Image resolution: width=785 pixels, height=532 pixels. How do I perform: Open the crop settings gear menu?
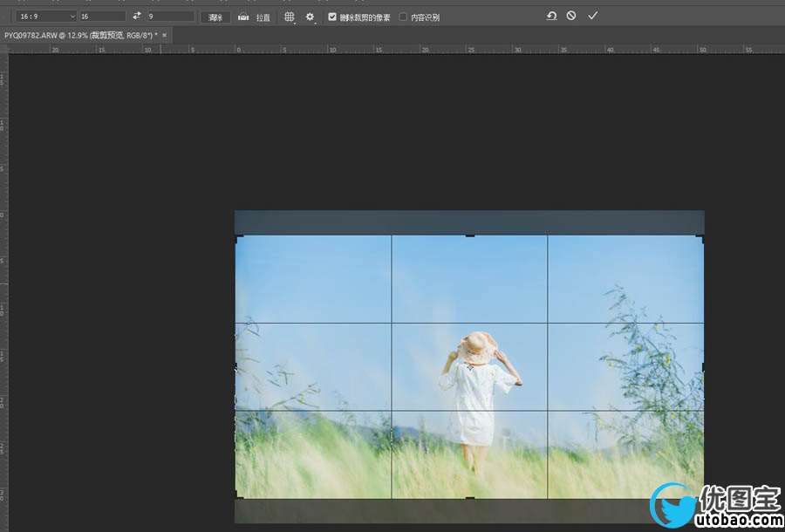pos(311,17)
